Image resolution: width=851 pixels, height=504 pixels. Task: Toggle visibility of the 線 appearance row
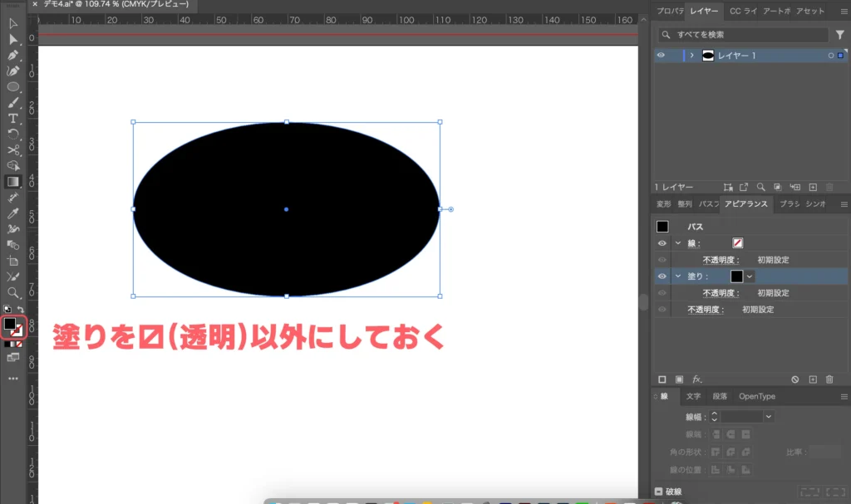662,242
